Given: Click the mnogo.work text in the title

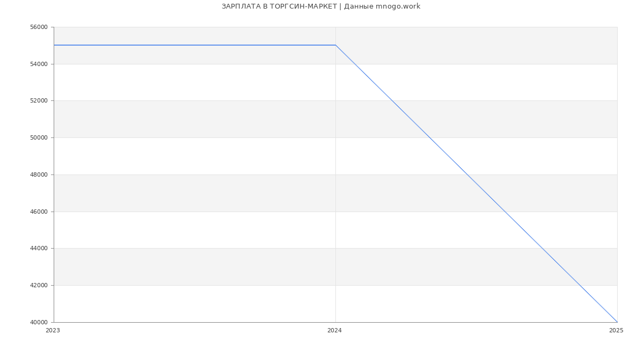Looking at the screenshot, I should (x=398, y=6).
